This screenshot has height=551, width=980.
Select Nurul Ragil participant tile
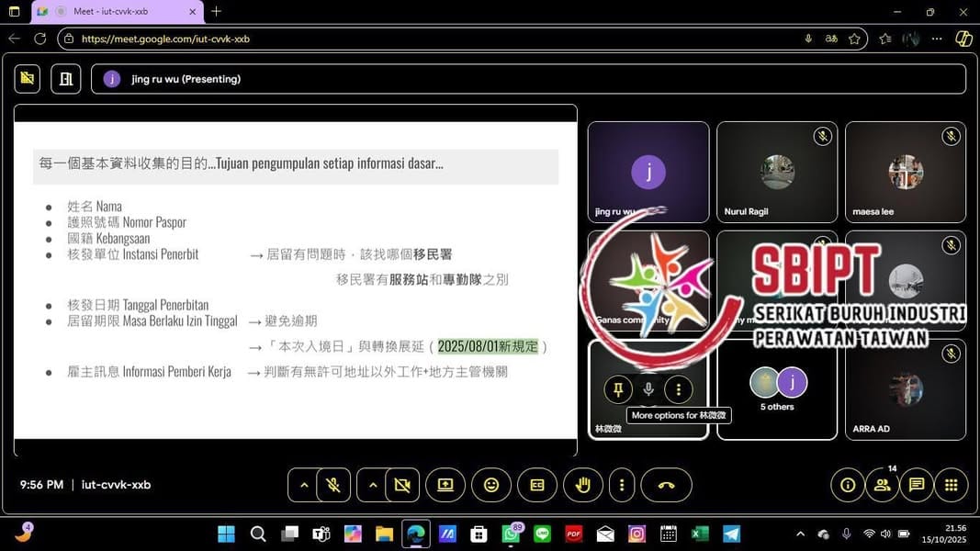coord(777,172)
